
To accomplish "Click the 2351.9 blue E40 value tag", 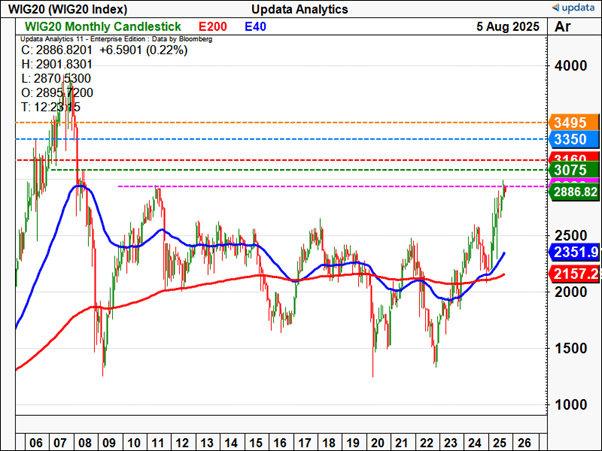I will click(x=574, y=252).
